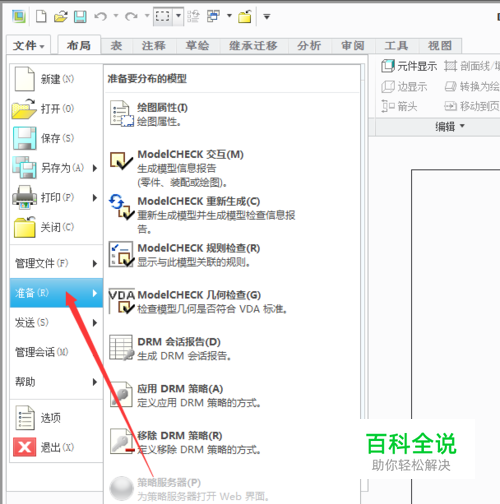
Task: Click the ModelCHECK 重新生成(C) icon
Action: pyautogui.click(x=122, y=207)
